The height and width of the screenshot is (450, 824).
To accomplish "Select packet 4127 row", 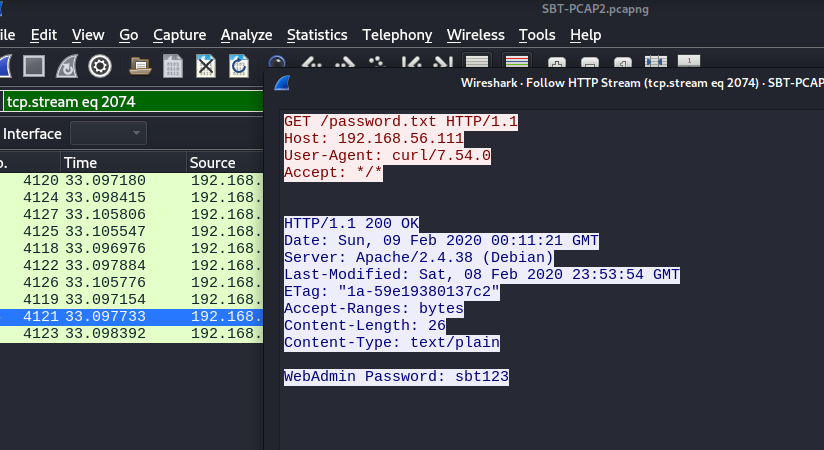I will [x=131, y=214].
